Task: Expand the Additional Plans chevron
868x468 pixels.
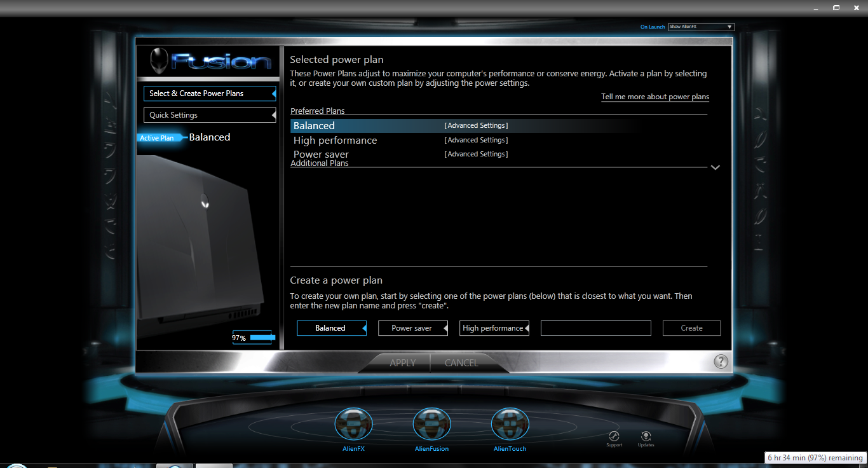Action: click(x=715, y=167)
